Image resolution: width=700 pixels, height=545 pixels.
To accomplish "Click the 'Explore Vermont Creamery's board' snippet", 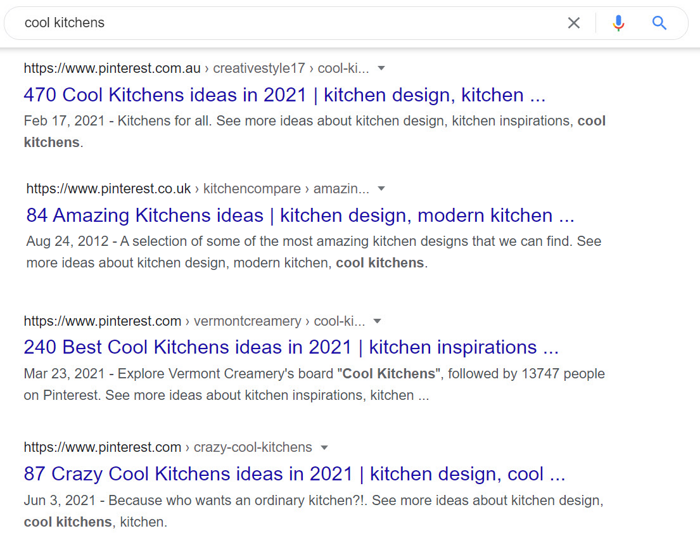I will click(x=314, y=384).
